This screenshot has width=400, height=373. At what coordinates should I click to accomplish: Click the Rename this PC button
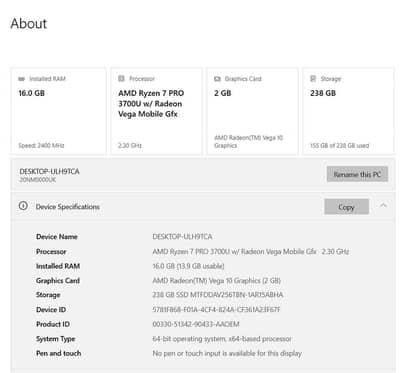[357, 174]
